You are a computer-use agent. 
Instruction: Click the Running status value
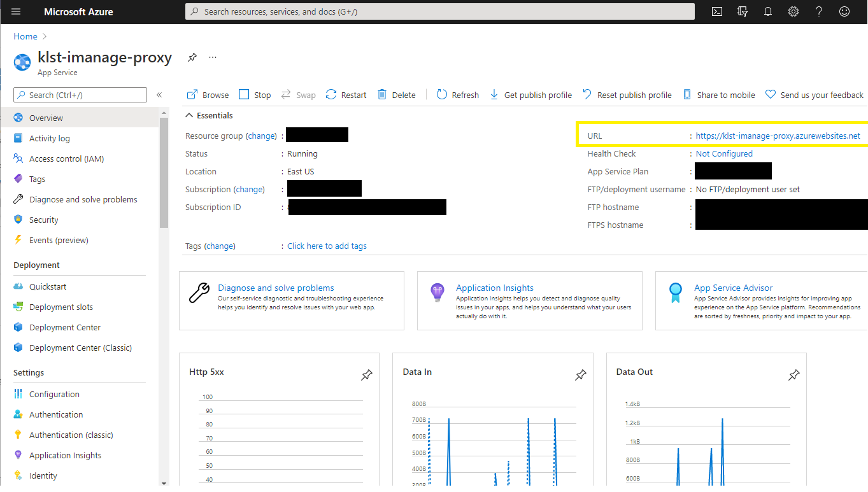pos(302,153)
